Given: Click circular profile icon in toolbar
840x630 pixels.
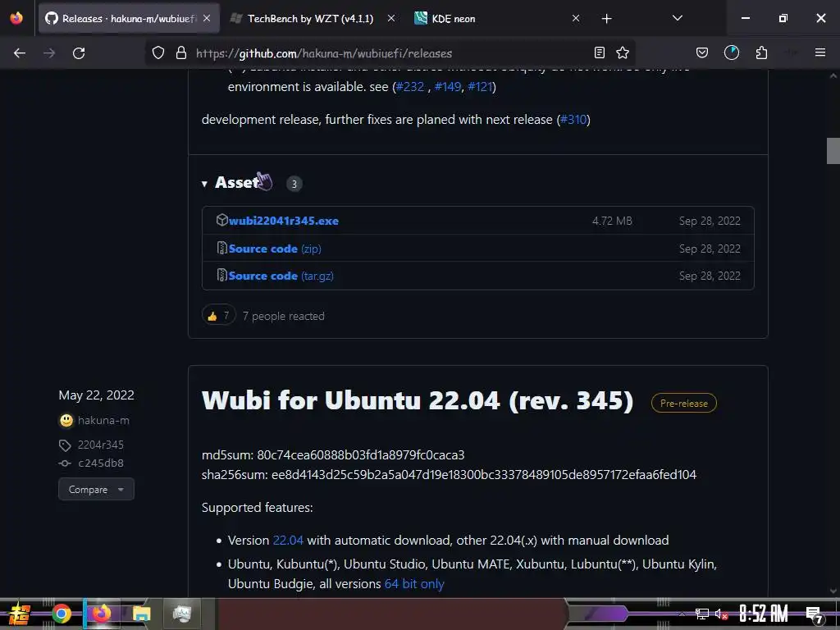Looking at the screenshot, I should (731, 52).
